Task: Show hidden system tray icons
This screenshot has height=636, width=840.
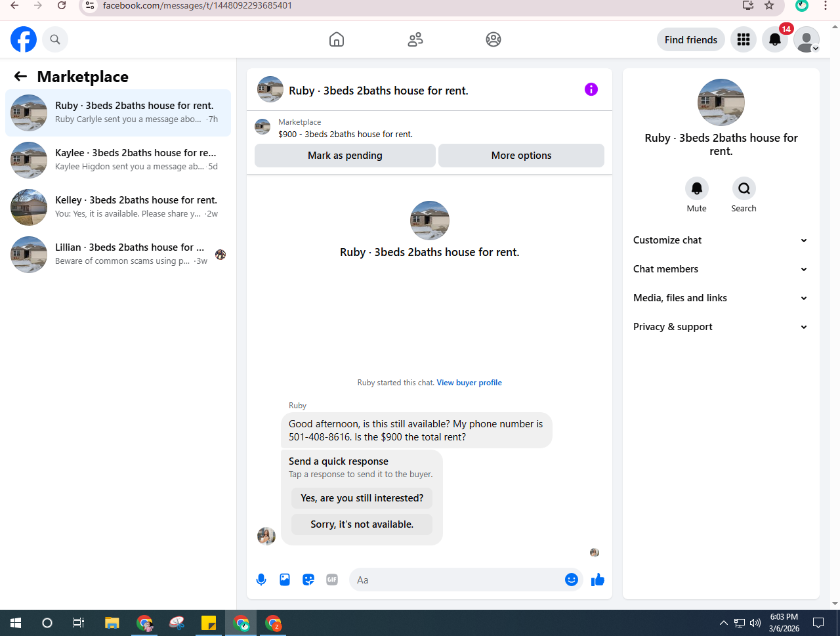Action: click(x=724, y=623)
